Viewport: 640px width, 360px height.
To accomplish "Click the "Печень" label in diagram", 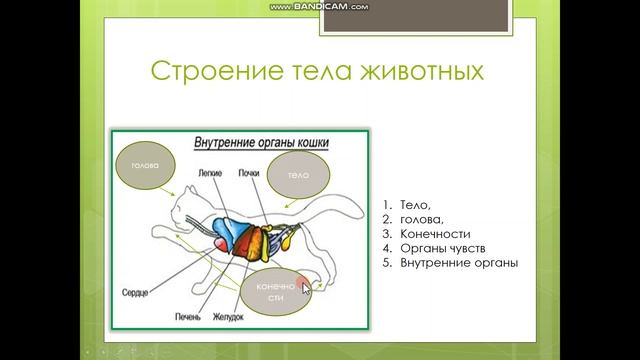I will [x=188, y=317].
